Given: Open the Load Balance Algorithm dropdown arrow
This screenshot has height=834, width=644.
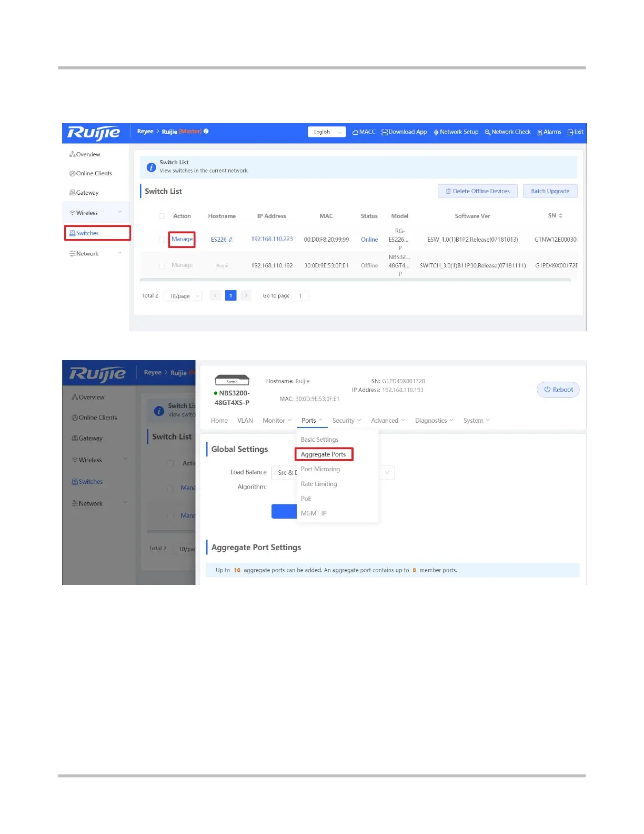Looking at the screenshot, I should [387, 473].
